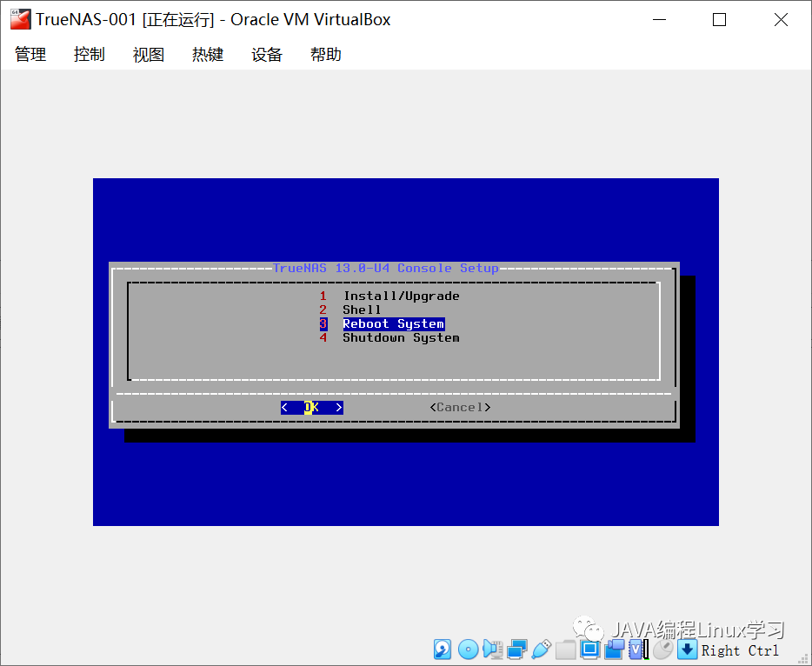Open the USB devices status icon
The image size is (812, 666).
pos(541,649)
